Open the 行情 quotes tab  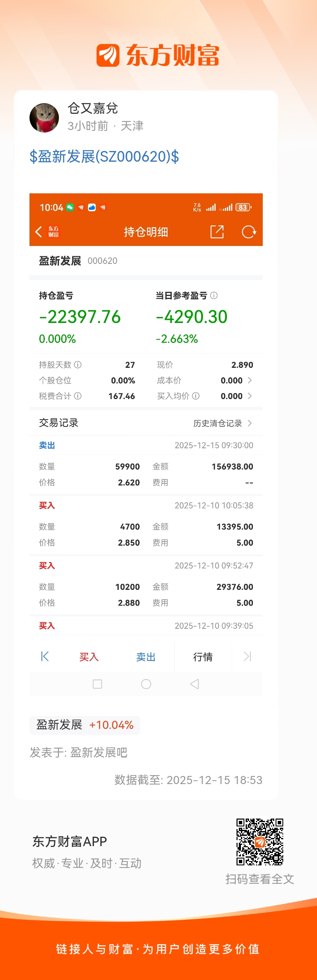coord(203,657)
